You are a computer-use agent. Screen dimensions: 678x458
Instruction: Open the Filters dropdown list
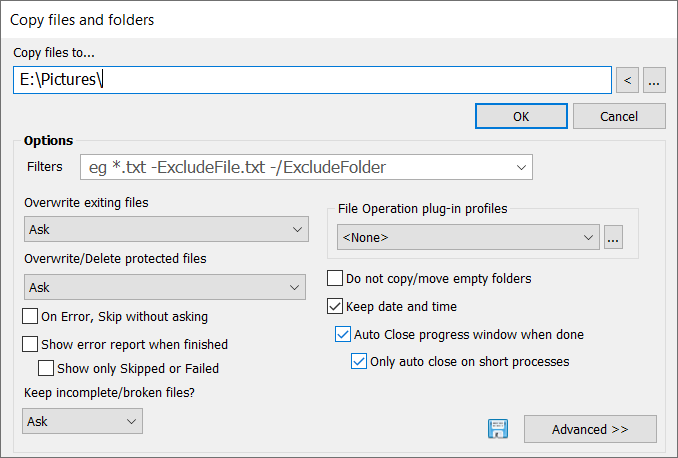tap(520, 167)
